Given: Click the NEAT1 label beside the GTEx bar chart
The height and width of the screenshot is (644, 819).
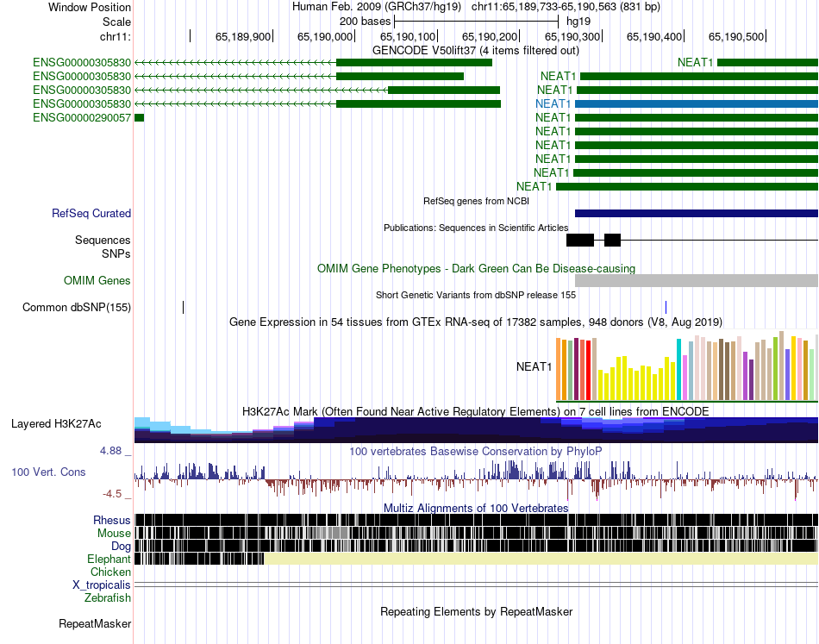Looking at the screenshot, I should coord(534,366).
